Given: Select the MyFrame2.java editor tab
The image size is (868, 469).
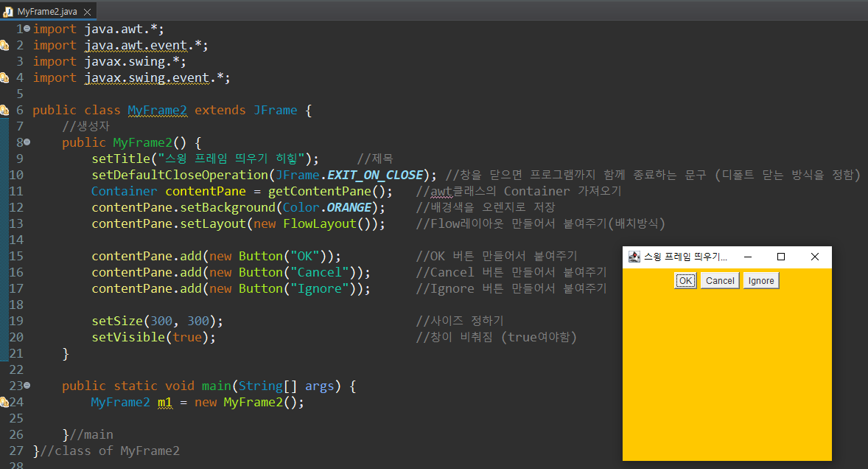Looking at the screenshot, I should (48, 11).
